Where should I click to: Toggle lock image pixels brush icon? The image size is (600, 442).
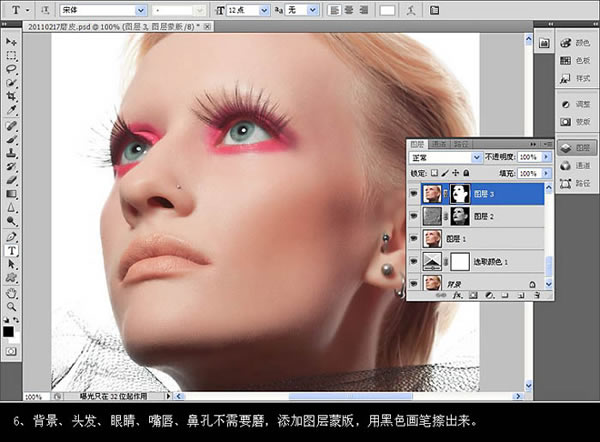click(x=445, y=173)
